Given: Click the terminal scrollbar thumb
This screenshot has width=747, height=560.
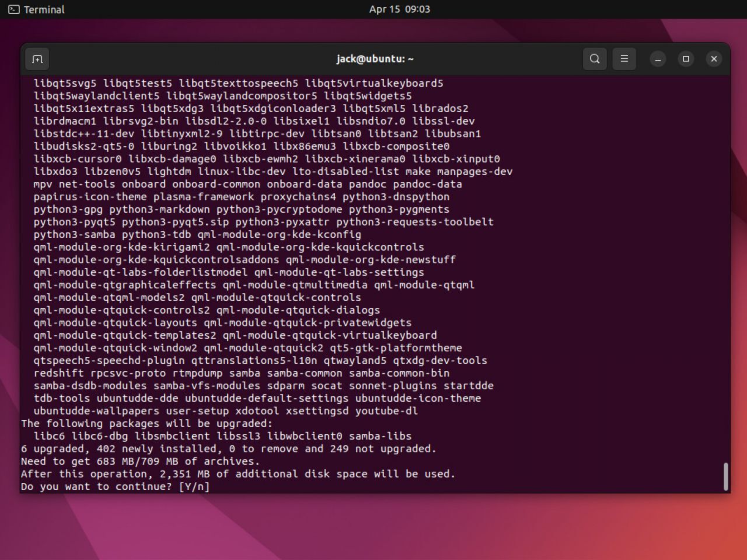Looking at the screenshot, I should click(725, 476).
